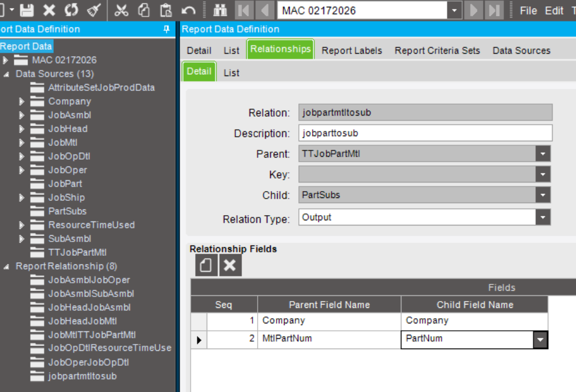Select the JobAsmblJobOper relationship
This screenshot has height=392, width=576.
pyautogui.click(x=89, y=280)
